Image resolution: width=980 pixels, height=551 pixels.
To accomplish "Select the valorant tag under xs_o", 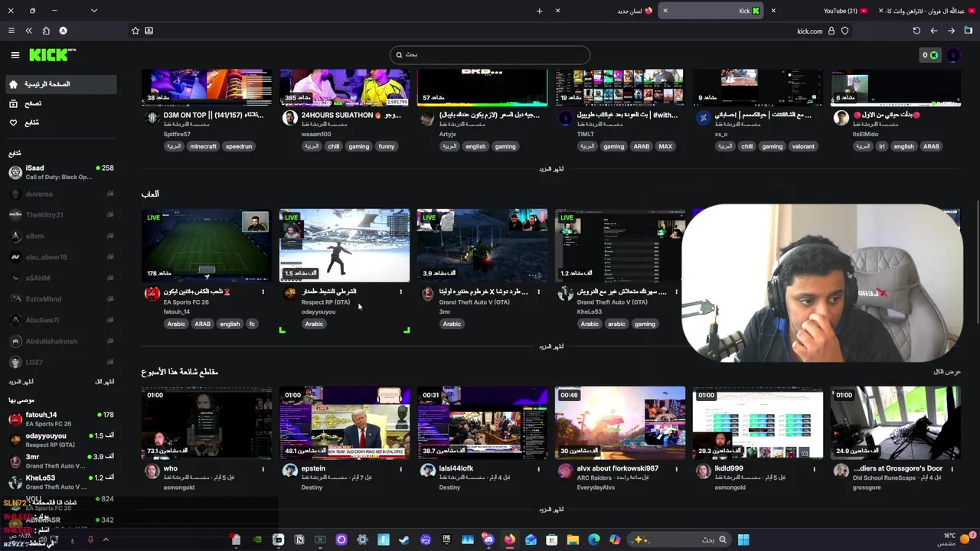I will [803, 146].
